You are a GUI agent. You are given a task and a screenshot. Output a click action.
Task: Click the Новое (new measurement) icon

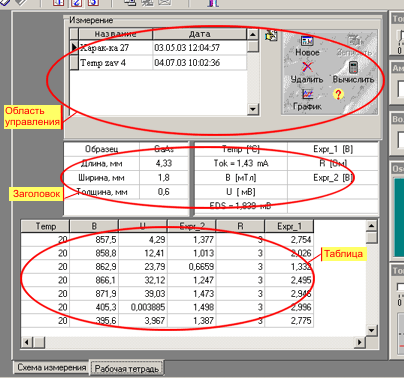(x=307, y=41)
